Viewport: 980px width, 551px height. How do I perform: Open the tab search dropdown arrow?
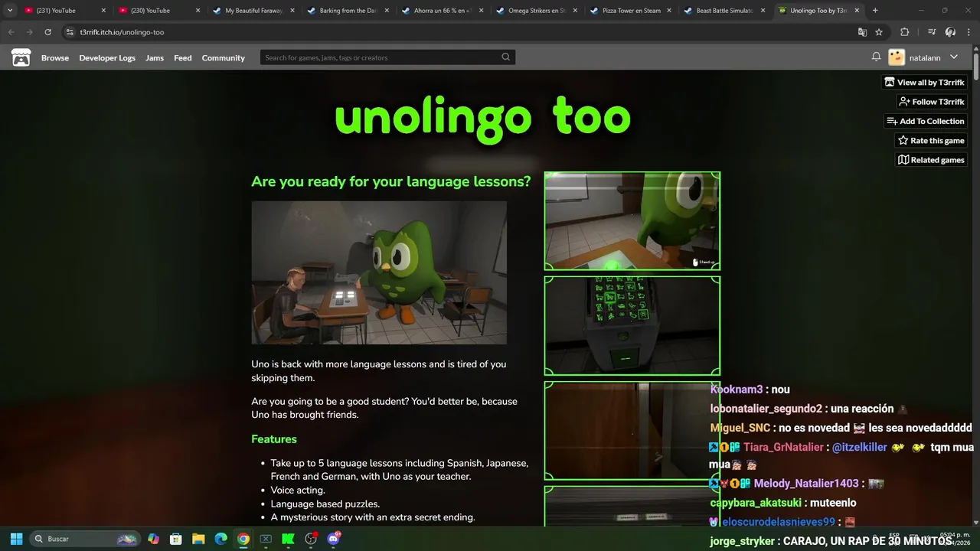[x=9, y=11]
